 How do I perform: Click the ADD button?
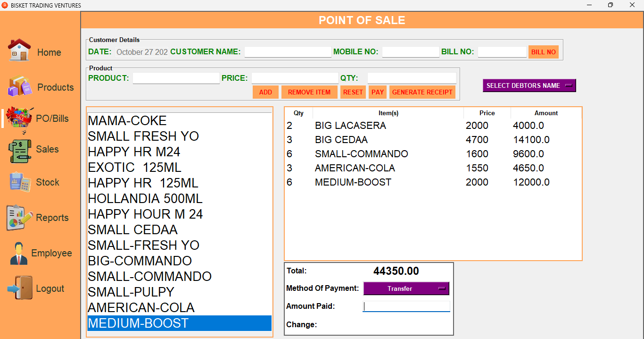click(x=265, y=92)
